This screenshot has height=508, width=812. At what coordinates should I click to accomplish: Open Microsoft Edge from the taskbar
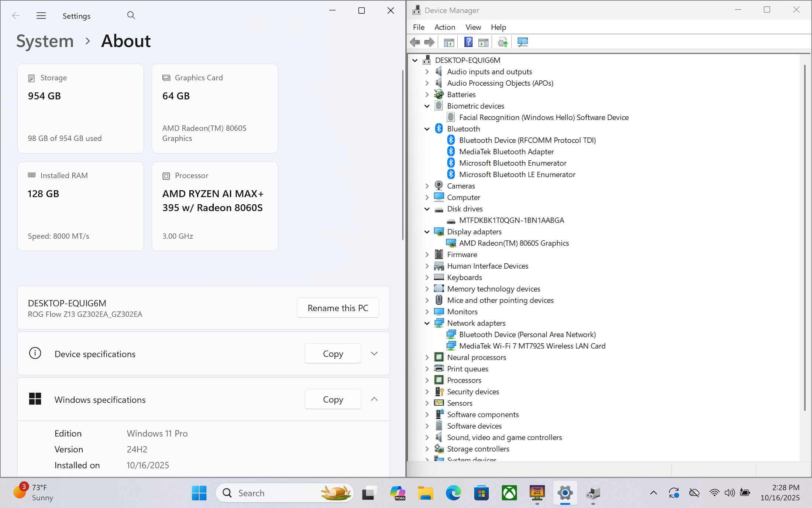tap(453, 493)
